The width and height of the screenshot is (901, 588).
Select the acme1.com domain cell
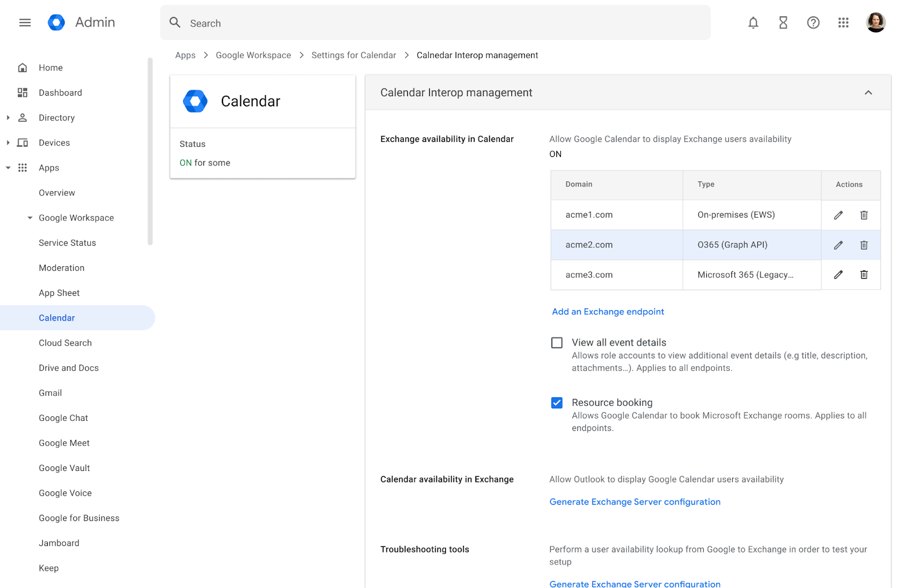[x=617, y=215]
